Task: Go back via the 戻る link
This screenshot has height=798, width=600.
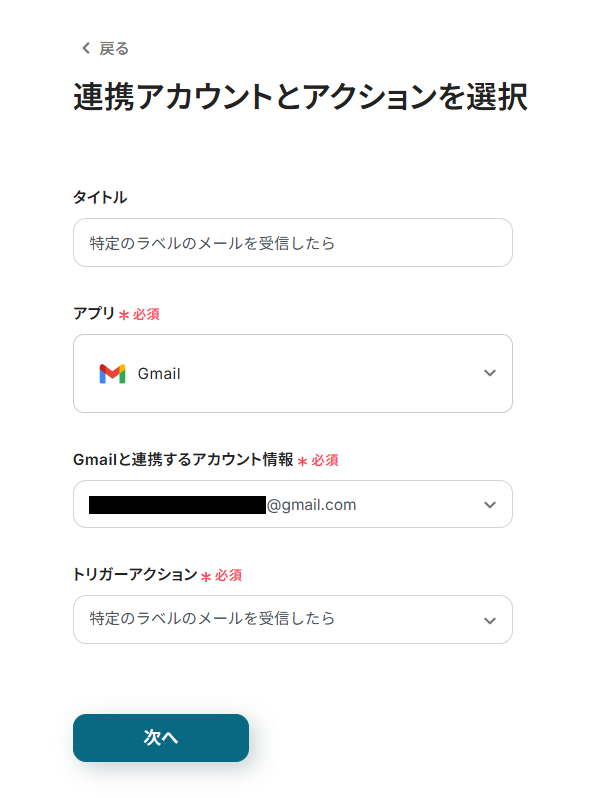Action: 113,48
